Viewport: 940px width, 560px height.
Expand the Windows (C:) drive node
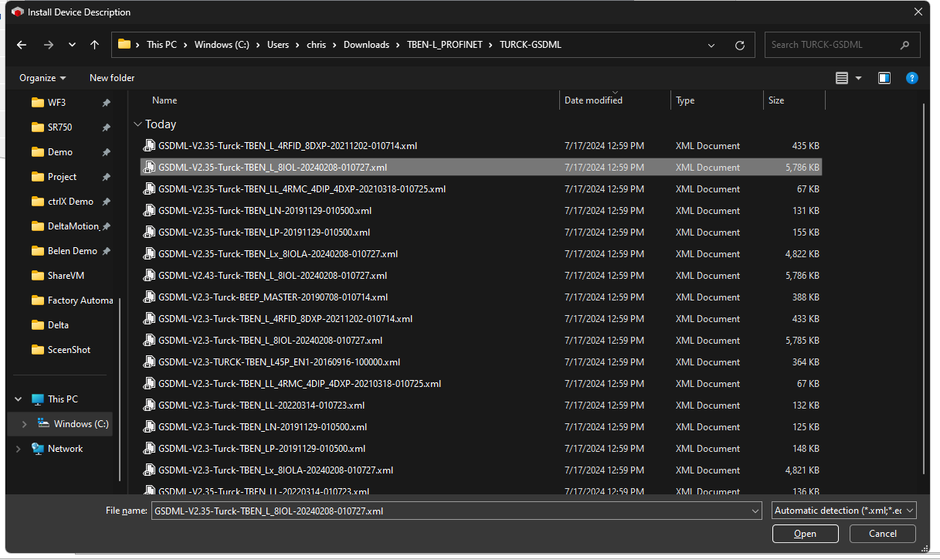tap(24, 424)
